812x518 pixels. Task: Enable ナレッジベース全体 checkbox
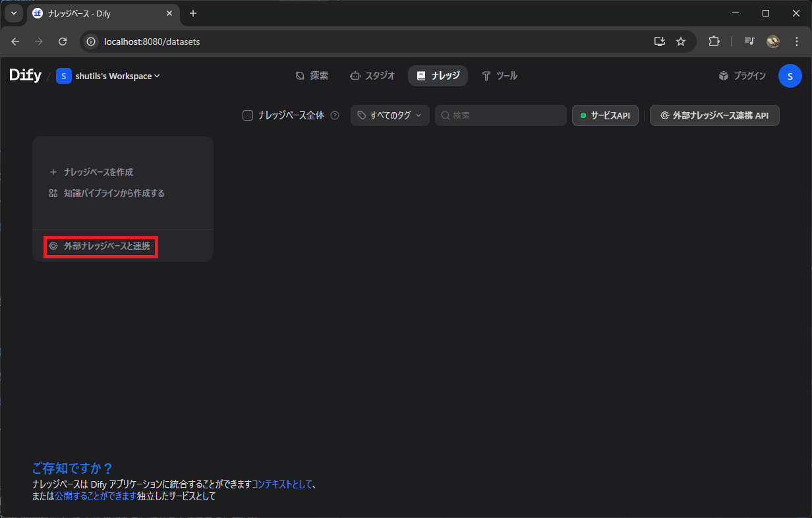(x=248, y=115)
